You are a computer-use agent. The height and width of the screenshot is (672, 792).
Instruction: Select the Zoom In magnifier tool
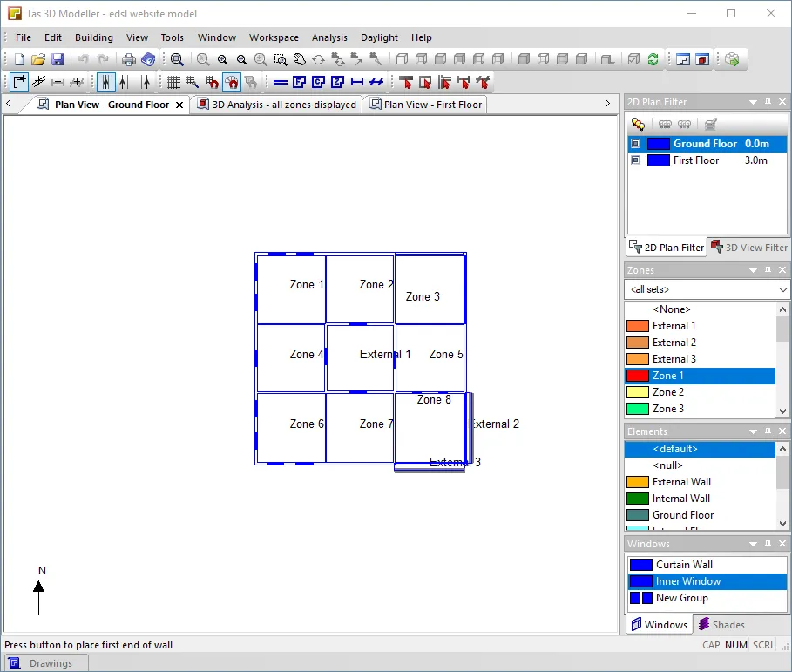point(223,58)
